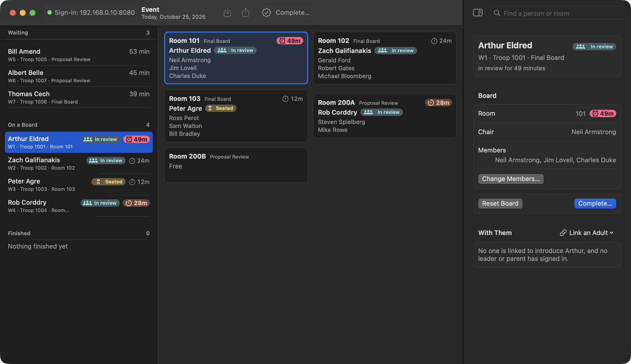The width and height of the screenshot is (631, 364).
Task: Click the Complete… toolbar button
Action: point(286,13)
